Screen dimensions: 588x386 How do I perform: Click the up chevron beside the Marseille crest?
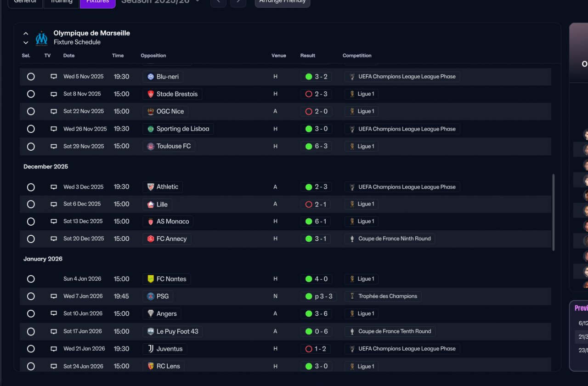point(26,34)
